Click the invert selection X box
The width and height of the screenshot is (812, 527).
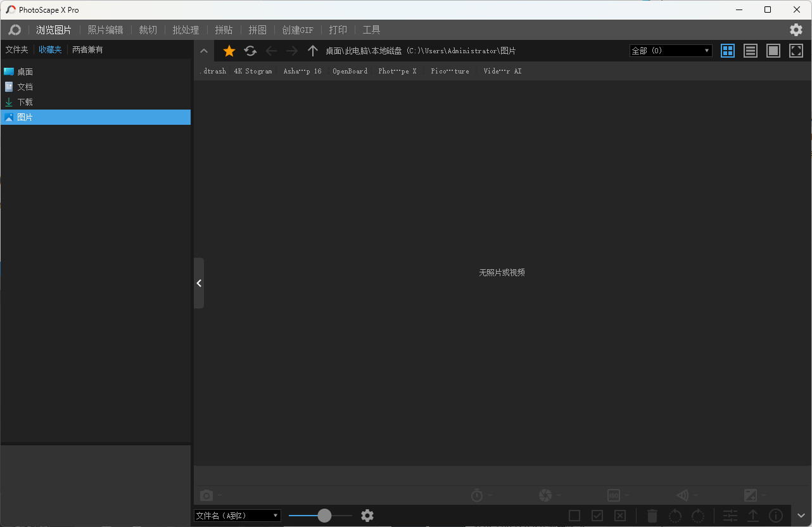(x=620, y=516)
